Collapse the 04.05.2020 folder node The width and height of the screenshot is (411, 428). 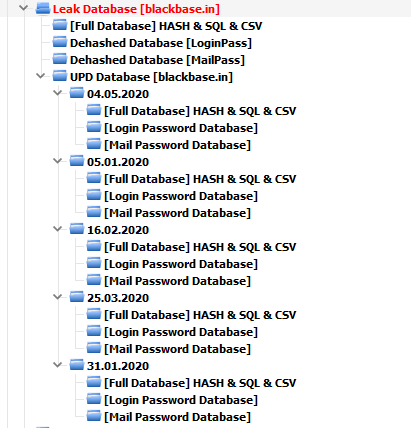[58, 93]
